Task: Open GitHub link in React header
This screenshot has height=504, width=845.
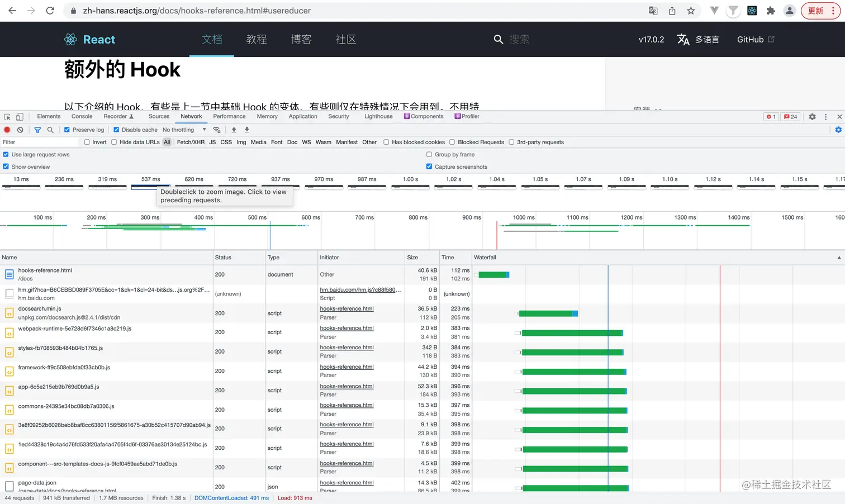Action: [756, 39]
